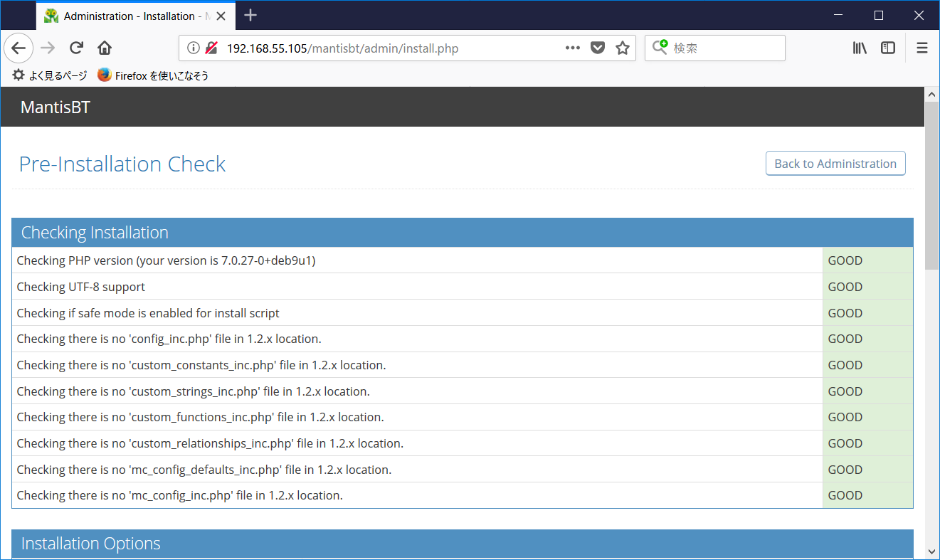Click the MantisBT header link
This screenshot has width=940, height=560.
tap(55, 107)
